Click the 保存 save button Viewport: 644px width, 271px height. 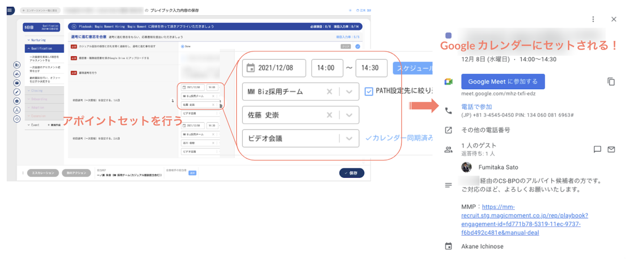click(x=352, y=173)
